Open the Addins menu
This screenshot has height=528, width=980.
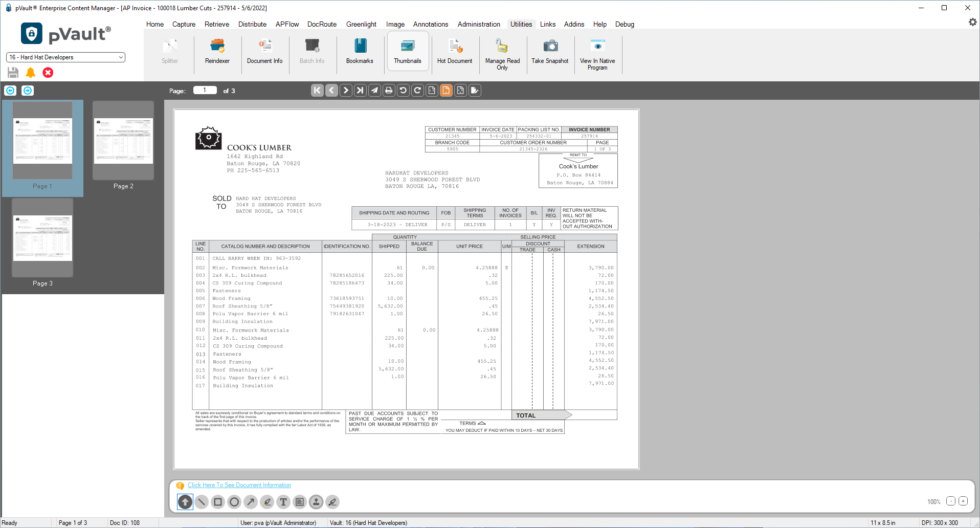click(x=574, y=24)
